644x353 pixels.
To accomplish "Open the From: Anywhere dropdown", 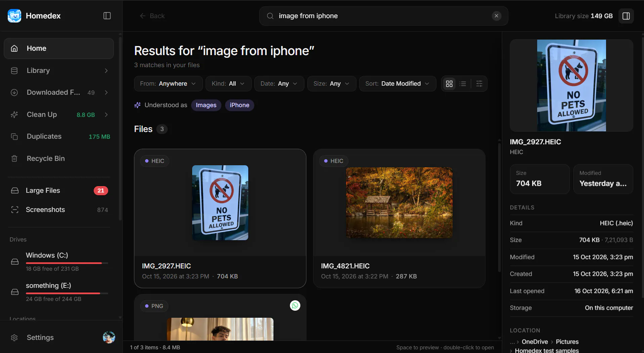I will coord(168,84).
